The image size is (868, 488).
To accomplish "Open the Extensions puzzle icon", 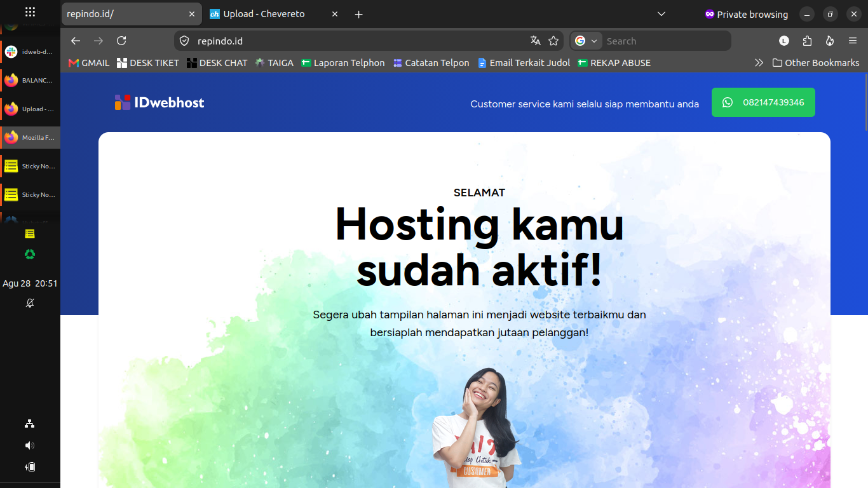I will 807,41.
